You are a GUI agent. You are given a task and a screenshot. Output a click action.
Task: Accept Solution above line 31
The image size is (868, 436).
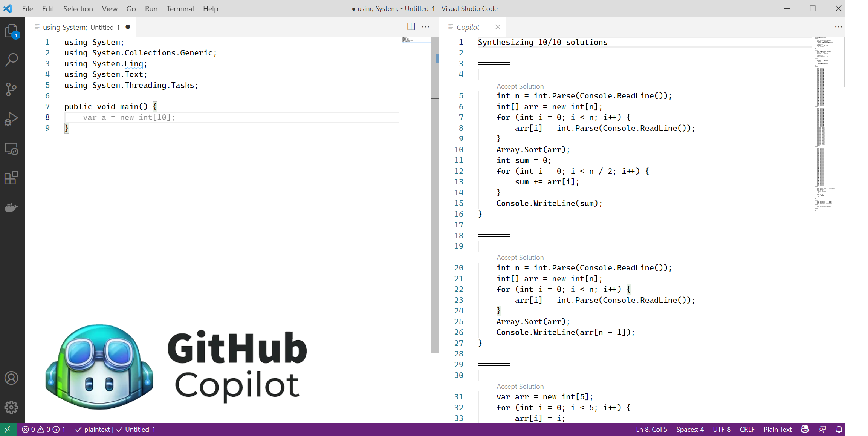520,386
